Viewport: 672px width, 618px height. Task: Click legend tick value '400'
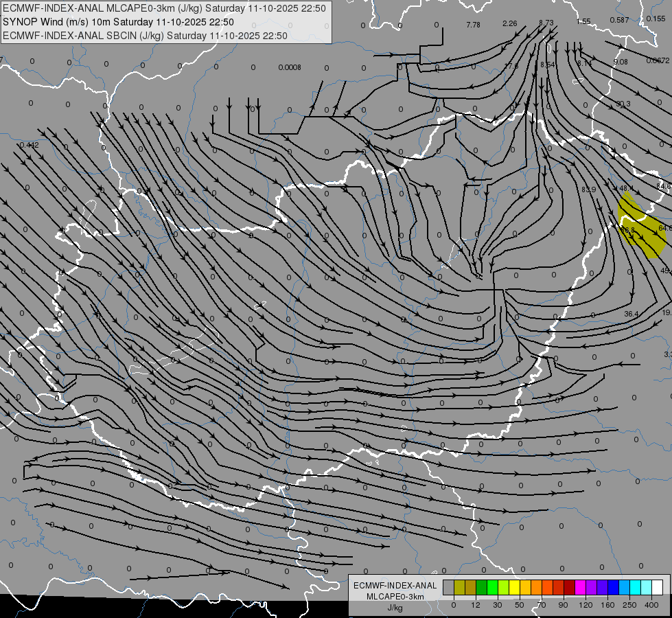(651, 605)
